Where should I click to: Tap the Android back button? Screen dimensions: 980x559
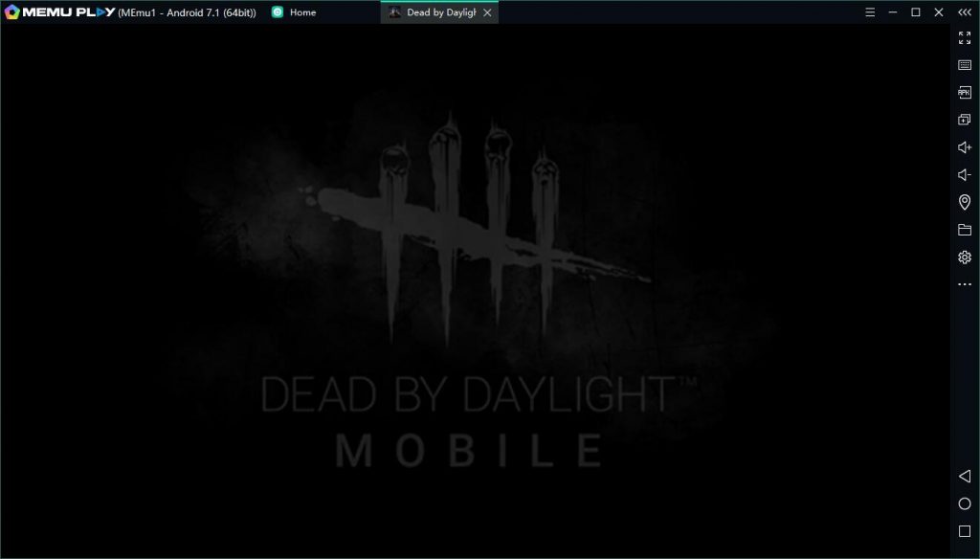click(x=965, y=477)
